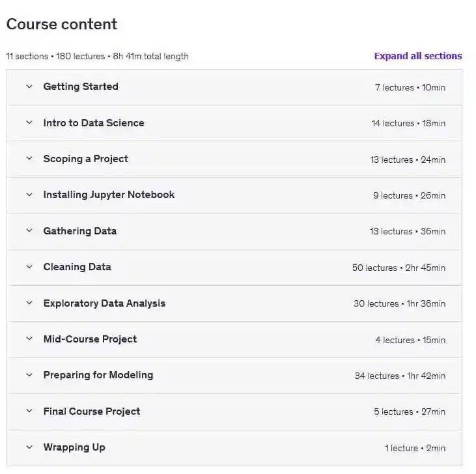Click Expand all sections link

coord(417,56)
